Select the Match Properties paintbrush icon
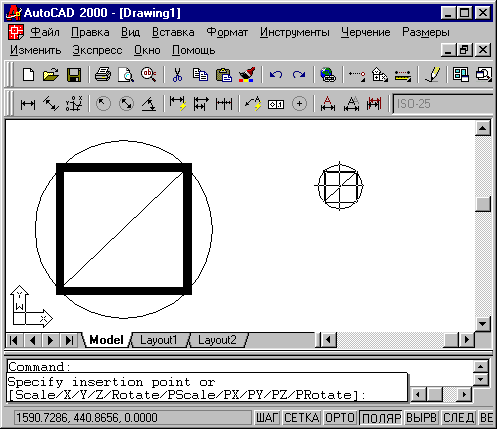Image resolution: width=497 pixels, height=429 pixels. pos(247,75)
